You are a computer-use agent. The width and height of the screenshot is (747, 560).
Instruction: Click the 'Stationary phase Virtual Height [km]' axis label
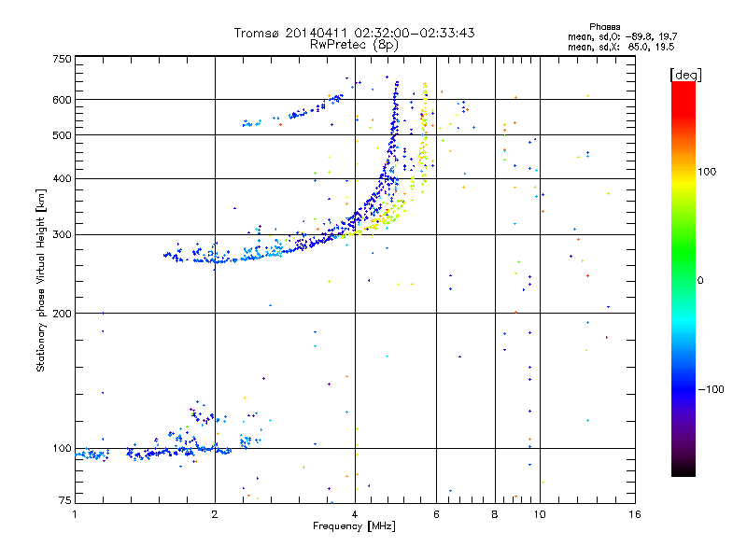40,281
